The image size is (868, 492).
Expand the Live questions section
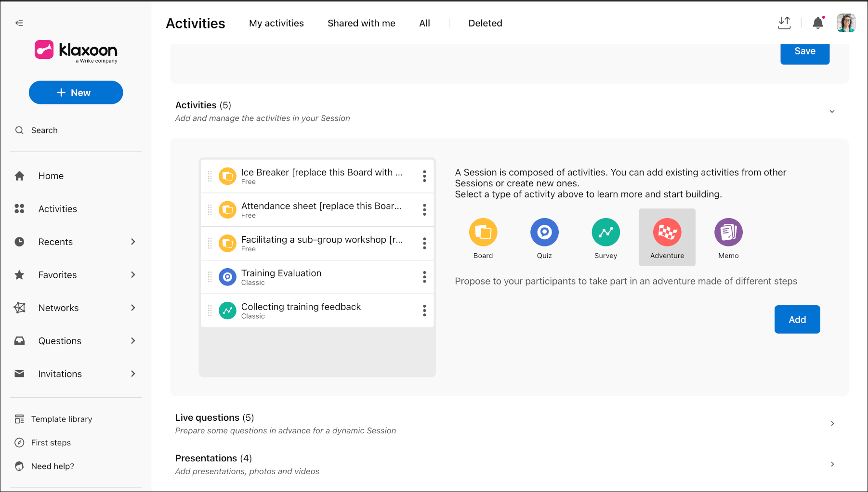point(832,424)
